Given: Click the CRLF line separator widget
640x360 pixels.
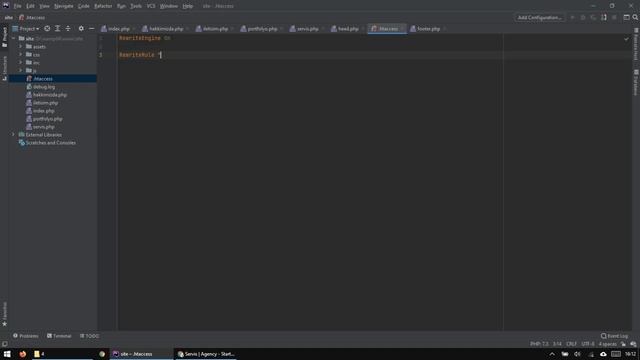Looking at the screenshot, I should [x=571, y=344].
